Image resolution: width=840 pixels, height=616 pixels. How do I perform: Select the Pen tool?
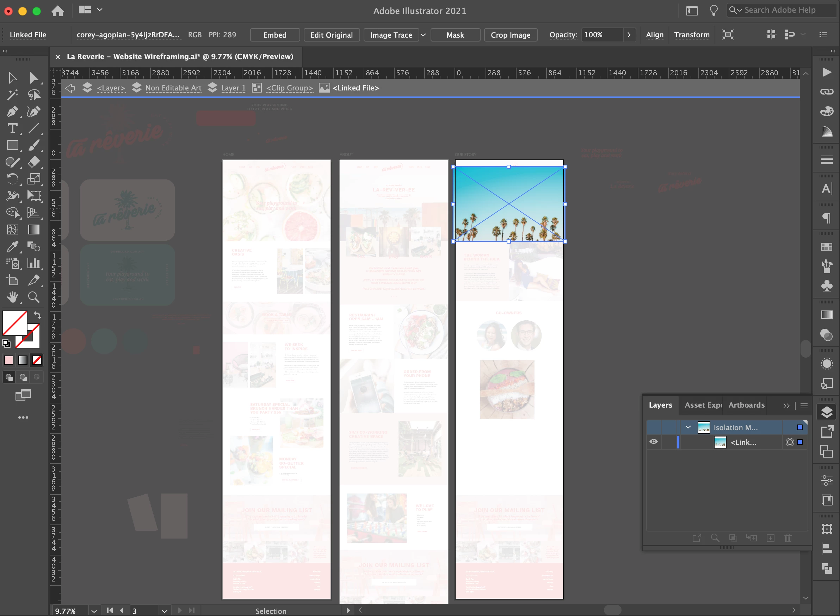12,112
